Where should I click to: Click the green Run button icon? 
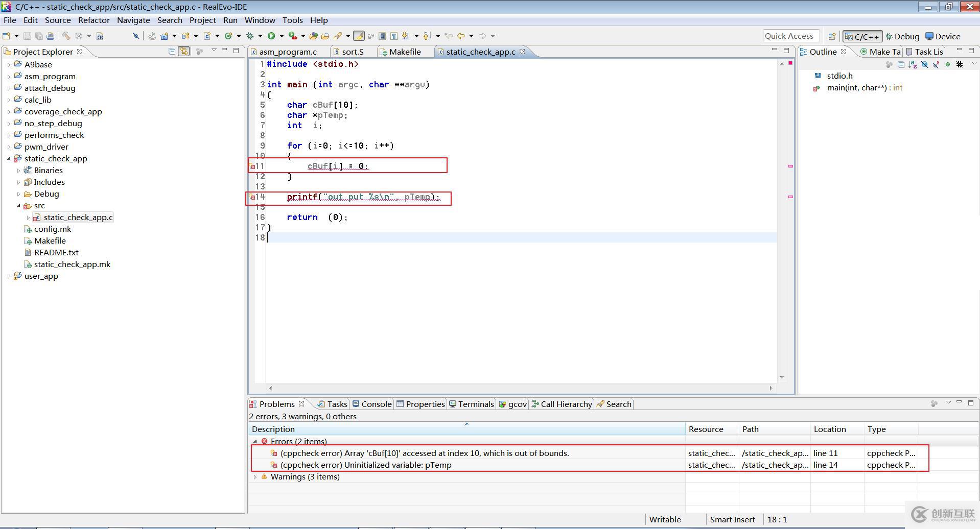[271, 36]
